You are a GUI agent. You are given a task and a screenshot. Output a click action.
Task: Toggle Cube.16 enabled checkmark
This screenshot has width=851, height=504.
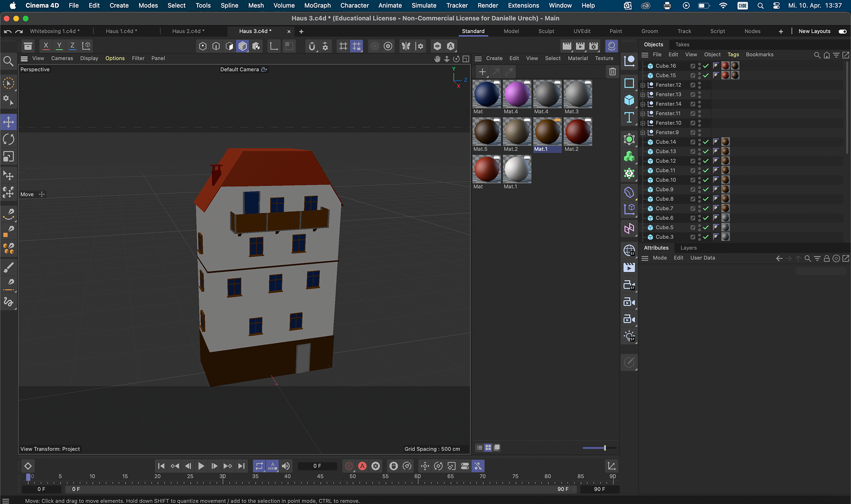[x=706, y=66]
